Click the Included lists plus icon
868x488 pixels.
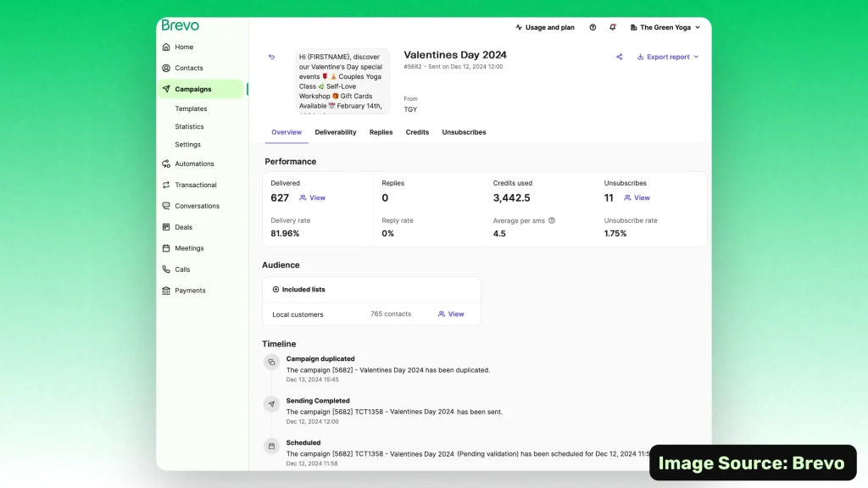275,290
